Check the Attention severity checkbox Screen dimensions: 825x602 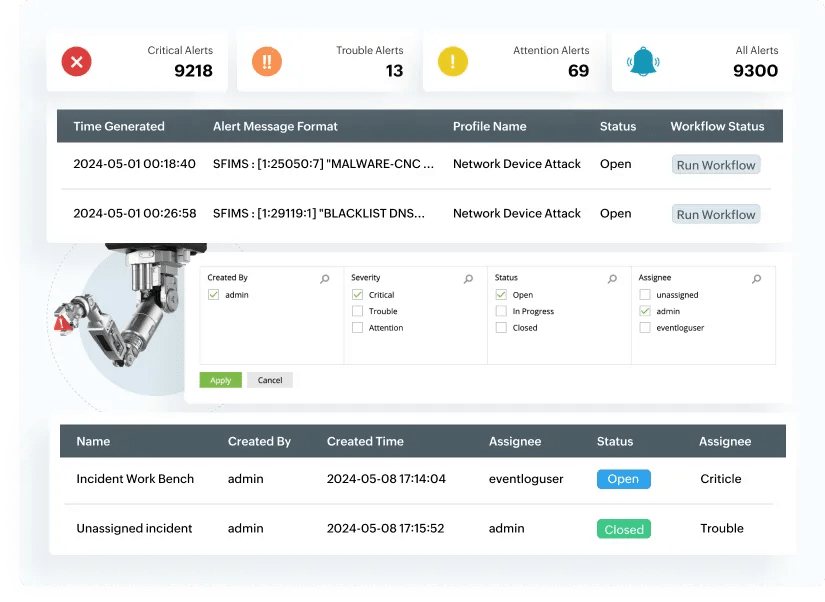357,327
